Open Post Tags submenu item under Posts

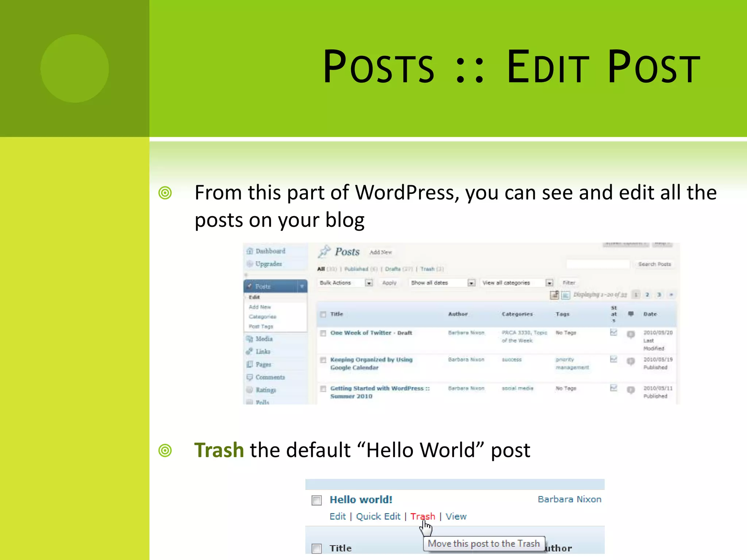pos(261,326)
